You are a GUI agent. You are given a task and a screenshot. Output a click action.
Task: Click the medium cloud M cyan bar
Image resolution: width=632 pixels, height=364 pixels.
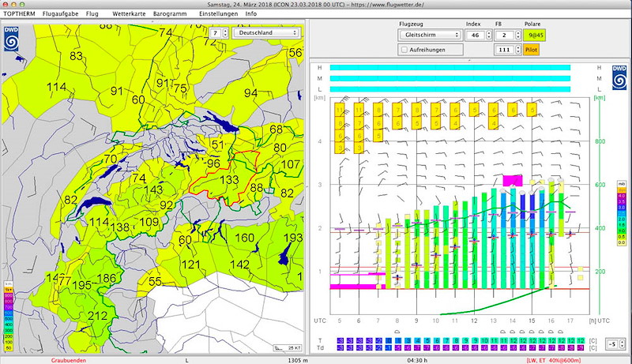(x=450, y=78)
